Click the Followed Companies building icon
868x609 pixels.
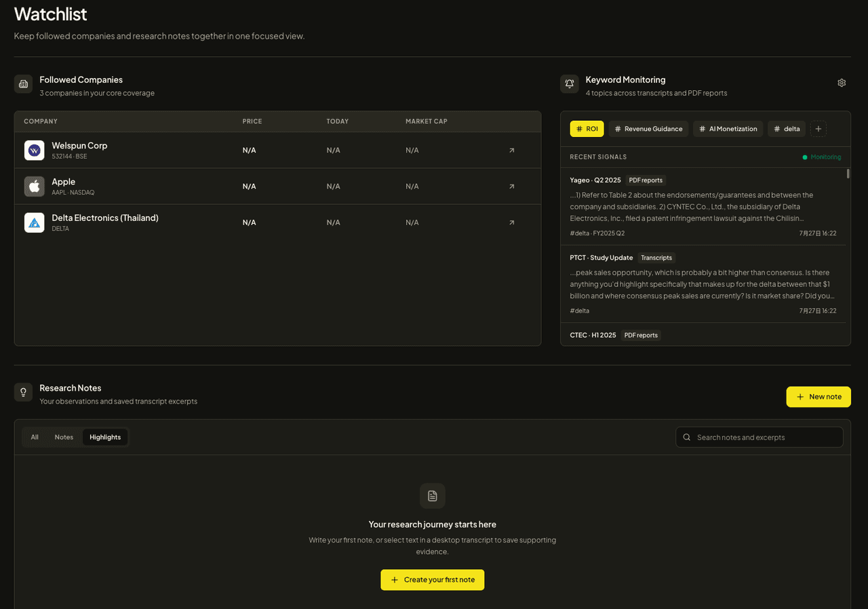pyautogui.click(x=23, y=84)
